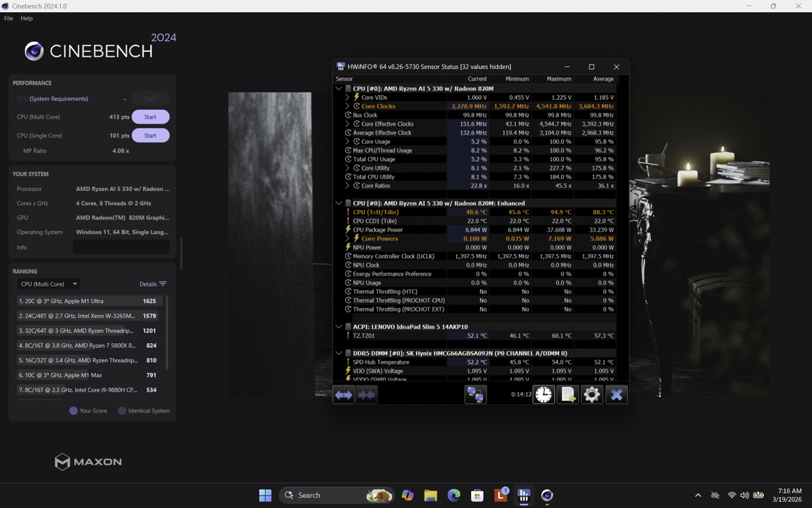Open HWiNFO from the taskbar
812x508 pixels.
click(x=524, y=495)
